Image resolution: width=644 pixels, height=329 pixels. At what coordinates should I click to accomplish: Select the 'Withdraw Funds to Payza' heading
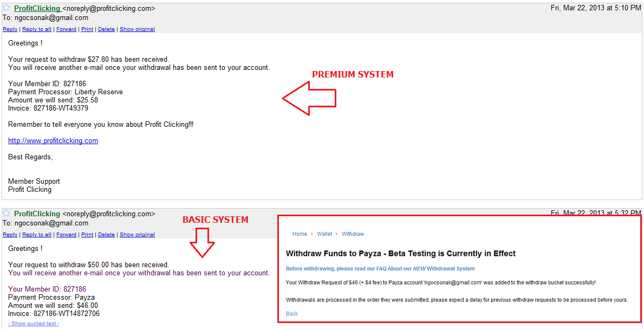(x=401, y=253)
